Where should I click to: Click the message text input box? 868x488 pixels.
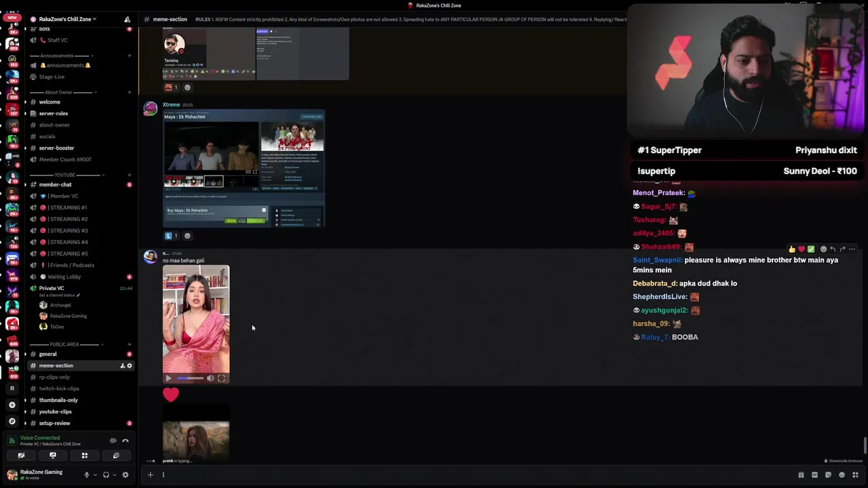(475, 474)
